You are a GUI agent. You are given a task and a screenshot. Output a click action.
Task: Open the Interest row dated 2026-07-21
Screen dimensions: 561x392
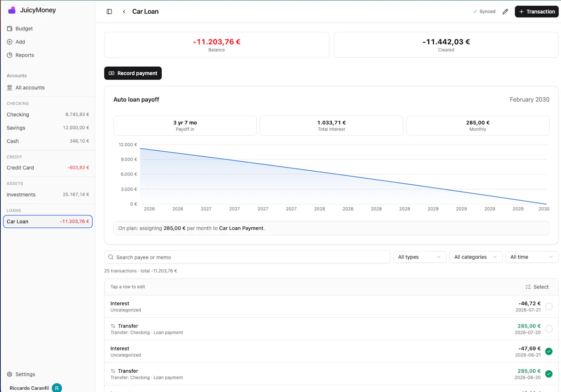(x=331, y=307)
